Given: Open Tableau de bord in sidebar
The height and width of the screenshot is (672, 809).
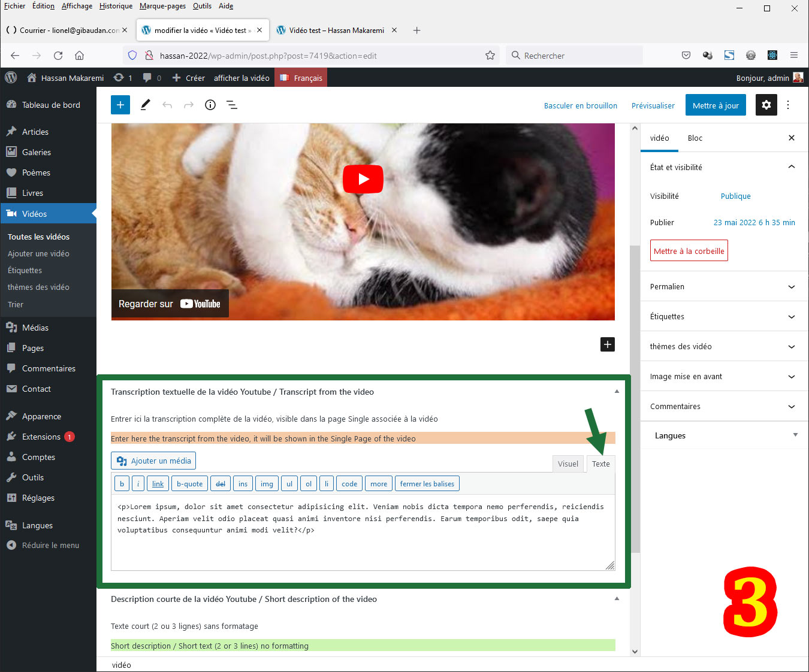Looking at the screenshot, I should tap(48, 105).
